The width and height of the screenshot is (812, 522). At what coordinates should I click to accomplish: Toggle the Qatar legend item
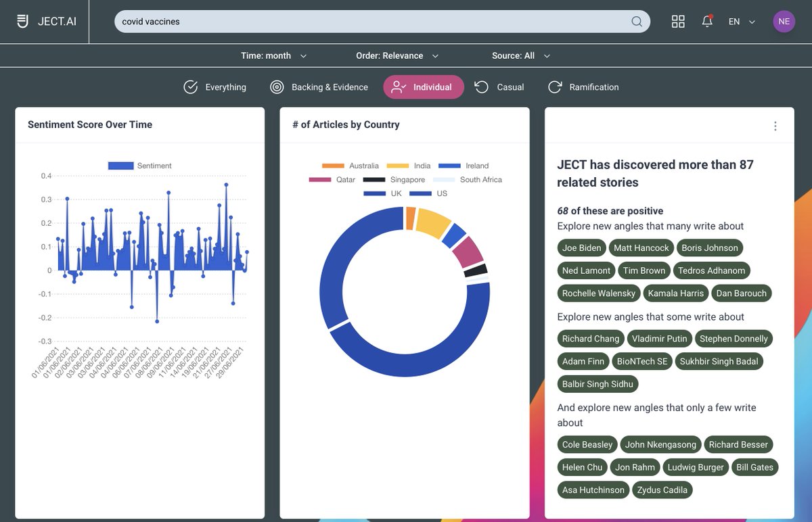point(332,180)
